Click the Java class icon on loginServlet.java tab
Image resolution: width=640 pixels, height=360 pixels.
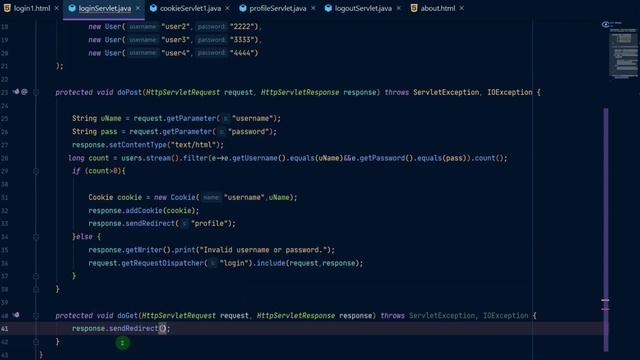(x=72, y=8)
